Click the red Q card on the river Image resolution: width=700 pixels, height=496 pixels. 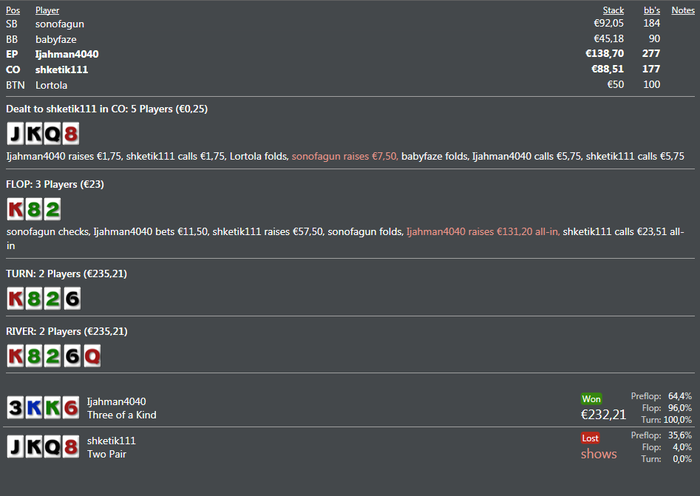pos(92,356)
